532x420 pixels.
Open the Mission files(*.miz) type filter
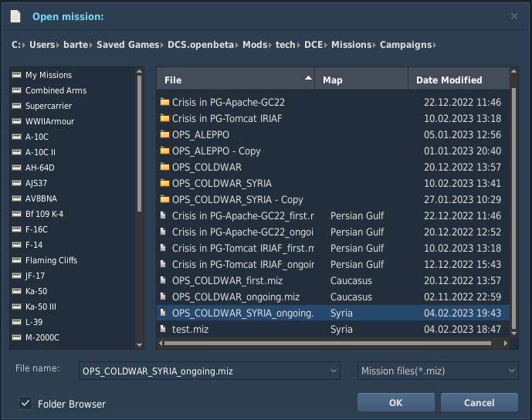coord(438,371)
